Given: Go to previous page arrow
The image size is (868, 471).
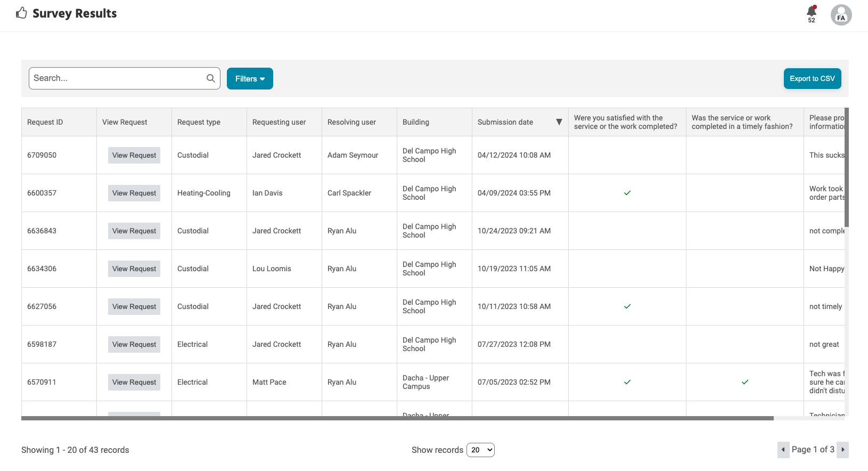Looking at the screenshot, I should (x=783, y=450).
